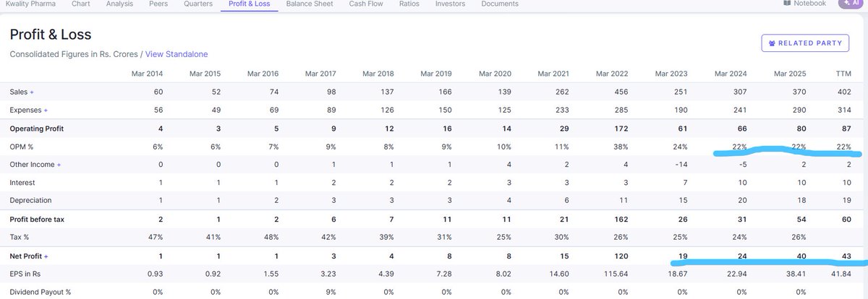Image resolution: width=868 pixels, height=299 pixels.
Task: Open the AI assistant button
Action: coord(849,4)
